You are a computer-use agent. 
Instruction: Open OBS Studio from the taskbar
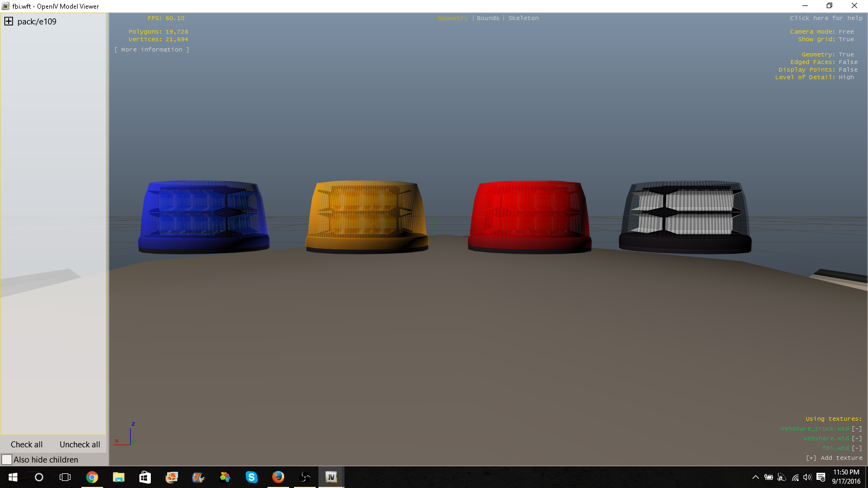tap(305, 477)
